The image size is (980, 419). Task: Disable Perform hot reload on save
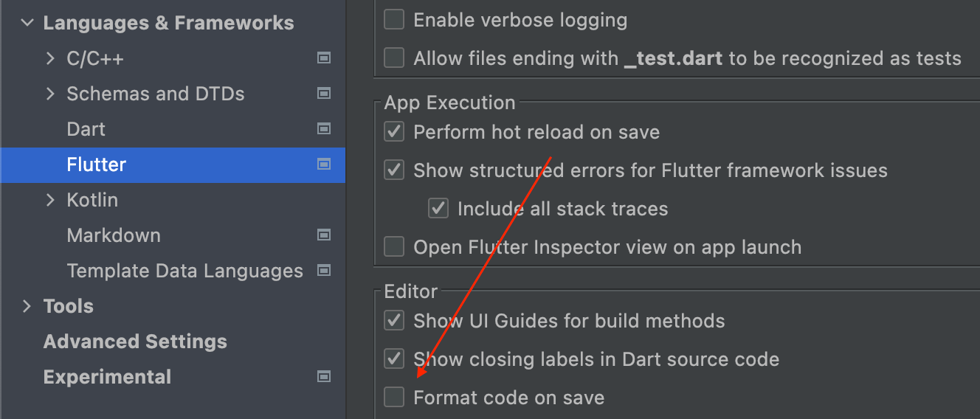click(x=395, y=132)
